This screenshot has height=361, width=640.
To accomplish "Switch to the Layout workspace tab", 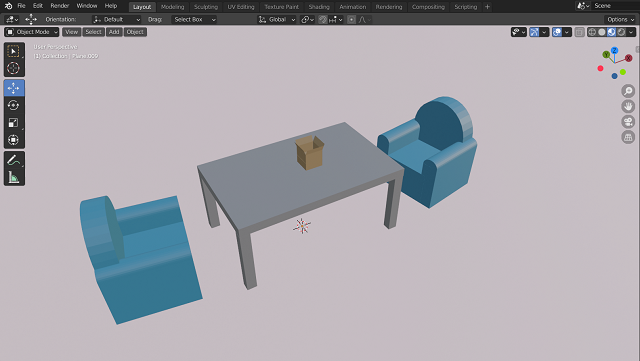I will tap(142, 7).
